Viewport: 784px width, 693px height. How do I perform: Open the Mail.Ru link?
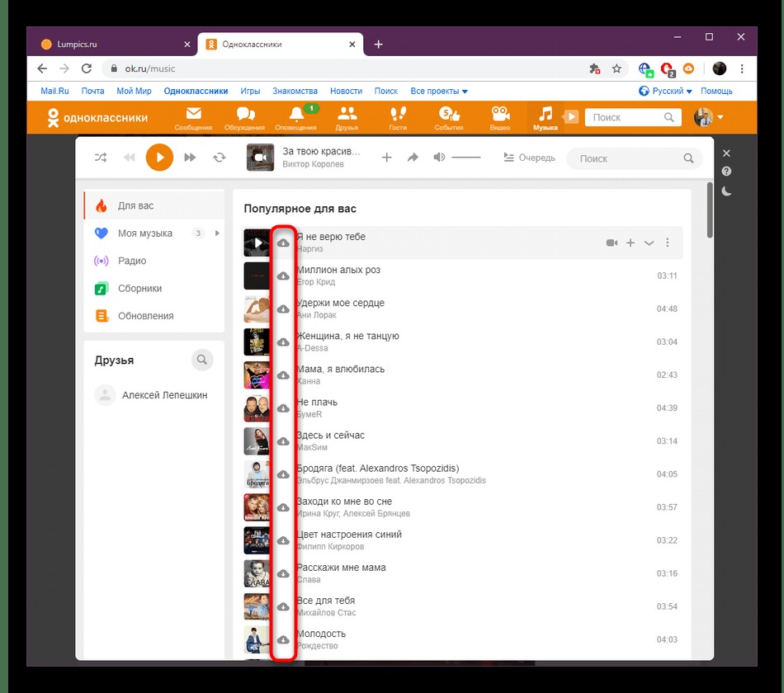pyautogui.click(x=54, y=91)
